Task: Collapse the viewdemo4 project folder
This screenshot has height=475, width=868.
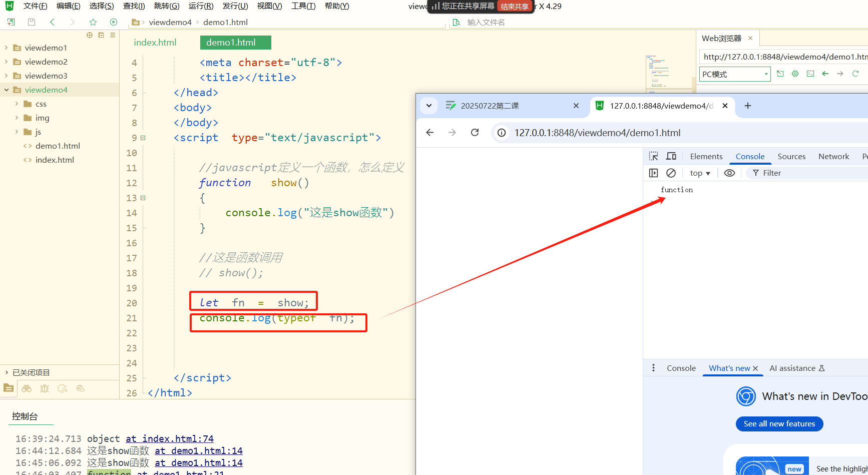Action: click(7, 90)
